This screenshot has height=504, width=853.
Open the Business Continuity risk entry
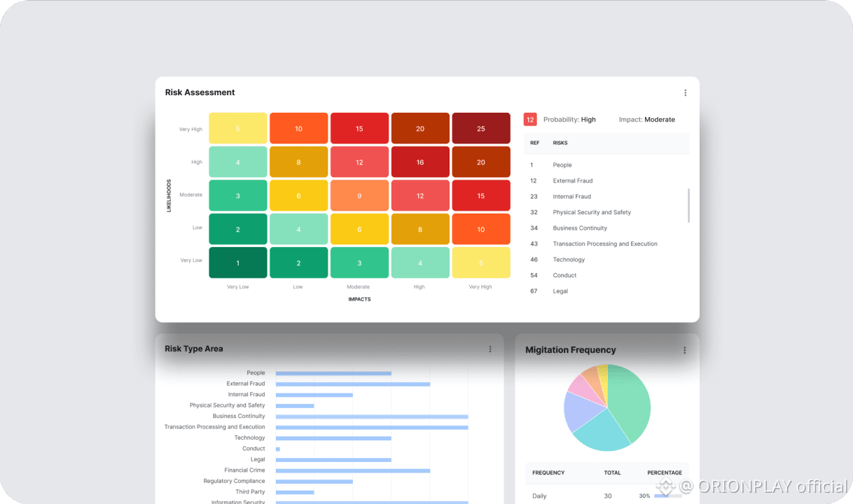pos(579,228)
